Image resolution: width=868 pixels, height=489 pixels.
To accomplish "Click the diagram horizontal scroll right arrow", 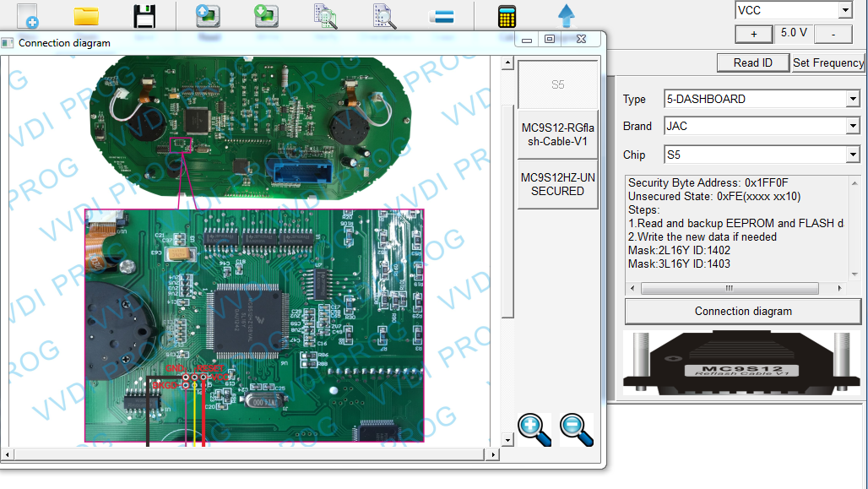I will pyautogui.click(x=493, y=454).
